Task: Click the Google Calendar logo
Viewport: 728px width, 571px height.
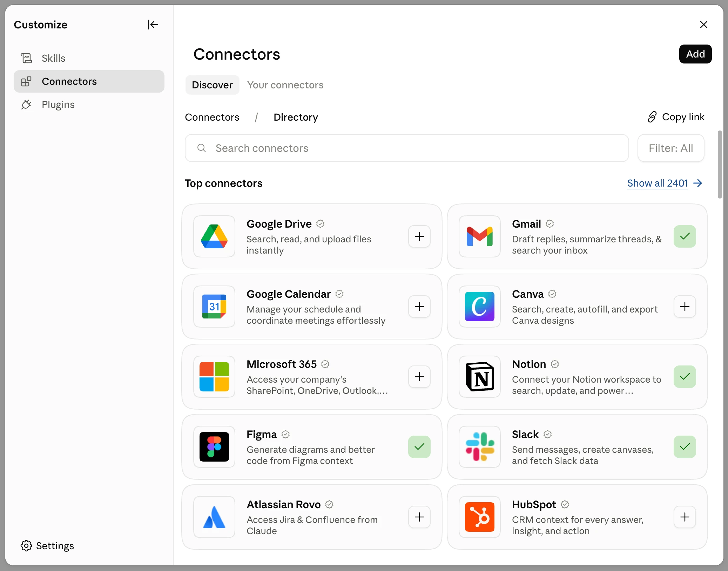Action: tap(214, 307)
